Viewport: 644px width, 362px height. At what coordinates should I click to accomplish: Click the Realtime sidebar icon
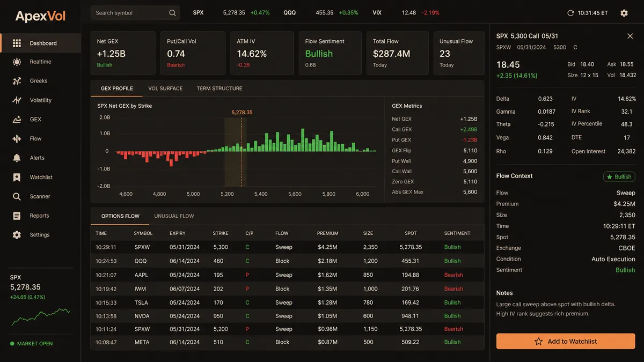(x=17, y=62)
